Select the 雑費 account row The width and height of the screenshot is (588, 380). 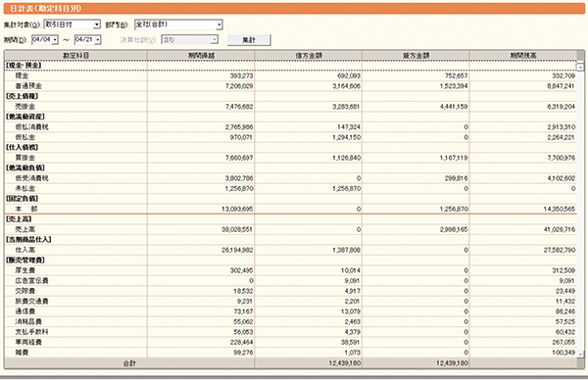point(290,352)
